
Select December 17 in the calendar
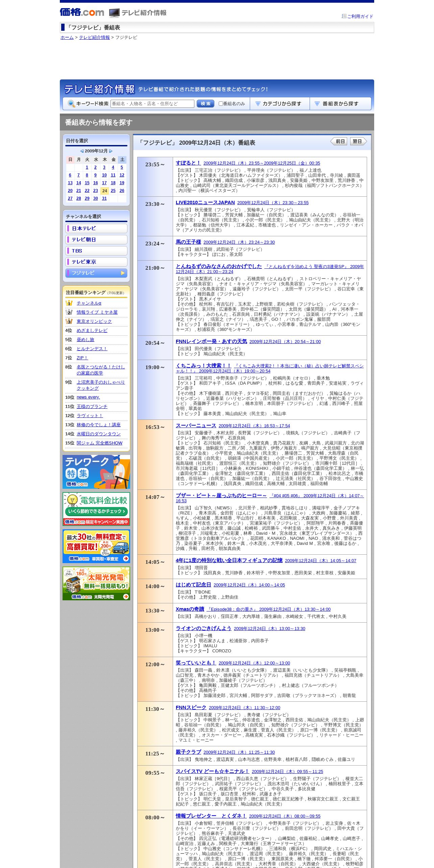104,183
